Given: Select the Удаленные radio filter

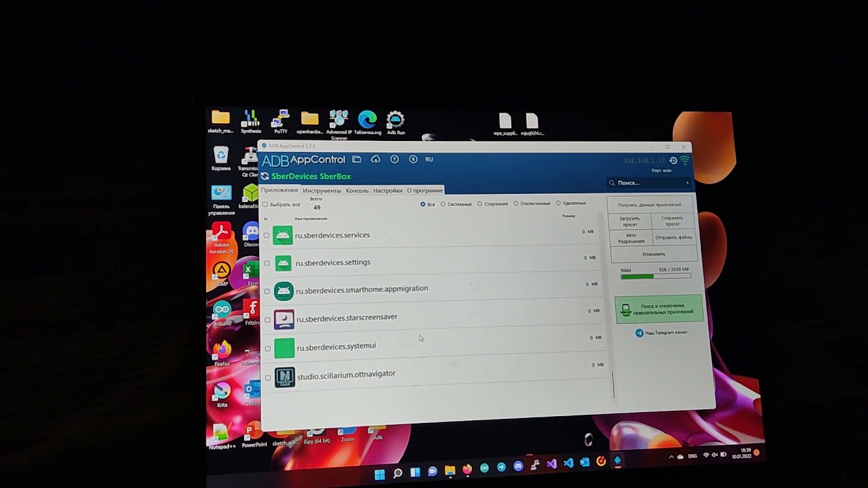Looking at the screenshot, I should [x=559, y=203].
